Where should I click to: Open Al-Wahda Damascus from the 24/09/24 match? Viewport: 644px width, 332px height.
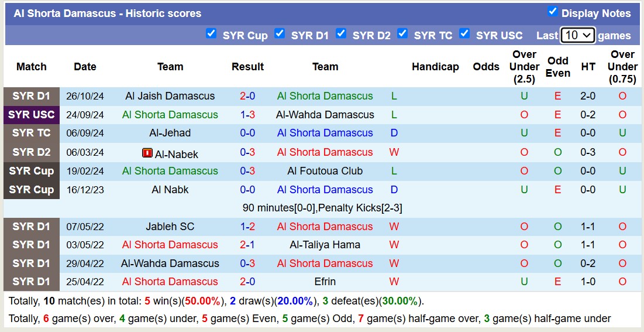[x=325, y=115]
